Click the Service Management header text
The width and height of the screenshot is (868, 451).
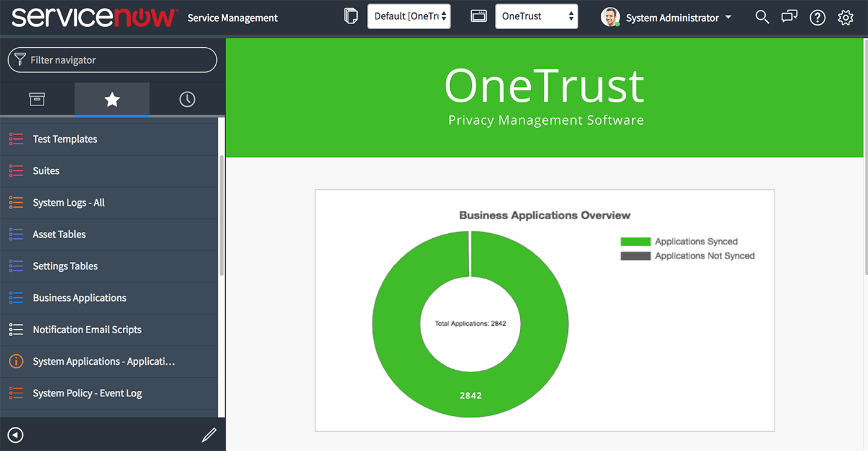(x=232, y=18)
